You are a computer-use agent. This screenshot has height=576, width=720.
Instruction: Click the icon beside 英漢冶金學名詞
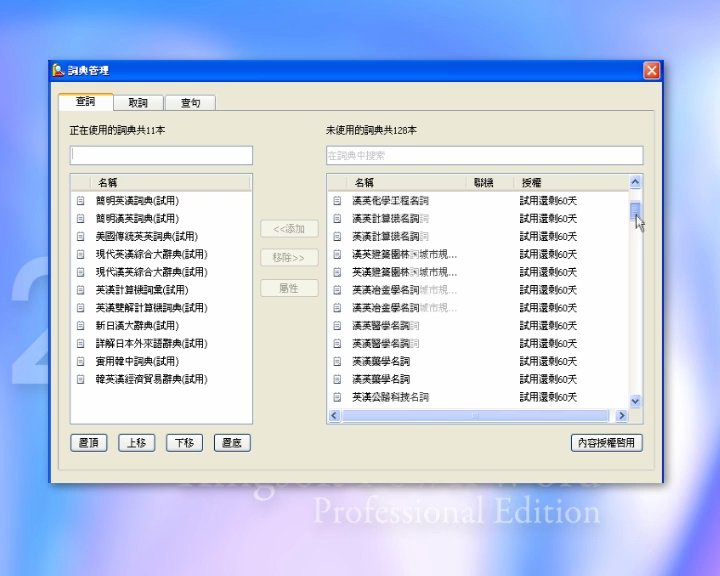(337, 290)
